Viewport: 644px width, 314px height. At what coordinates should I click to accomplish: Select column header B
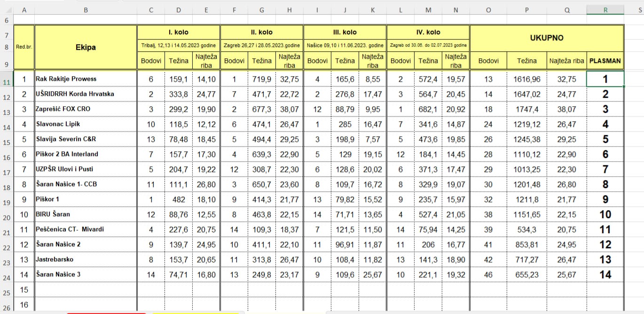[86, 10]
